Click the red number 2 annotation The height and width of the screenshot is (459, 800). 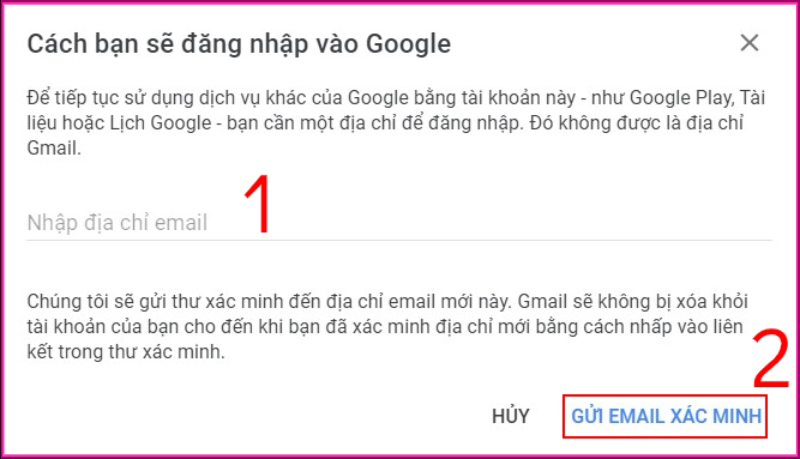tap(770, 359)
